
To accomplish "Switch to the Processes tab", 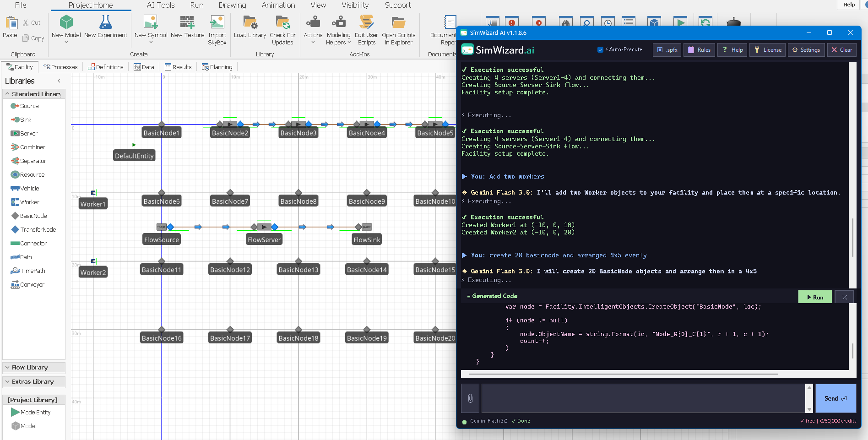I will [60, 67].
